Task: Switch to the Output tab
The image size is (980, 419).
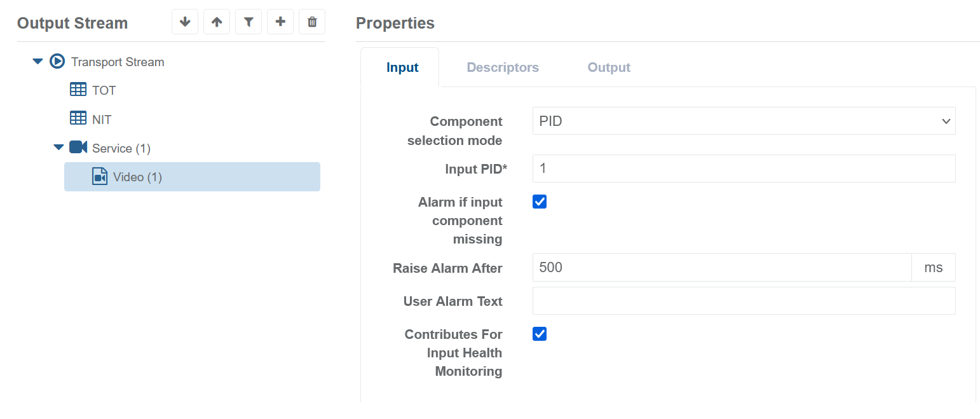Action: pyautogui.click(x=608, y=67)
